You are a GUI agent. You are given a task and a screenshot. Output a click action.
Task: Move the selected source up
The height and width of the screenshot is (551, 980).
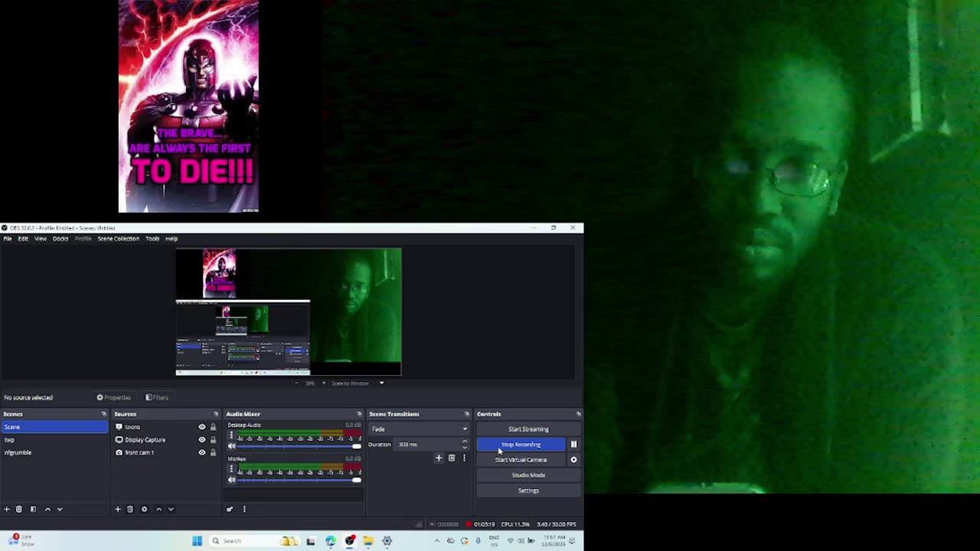tap(158, 509)
